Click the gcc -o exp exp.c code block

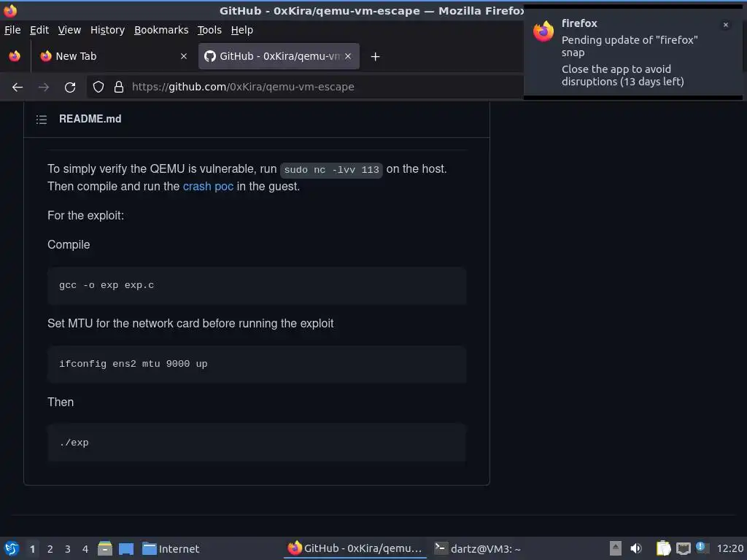(257, 286)
